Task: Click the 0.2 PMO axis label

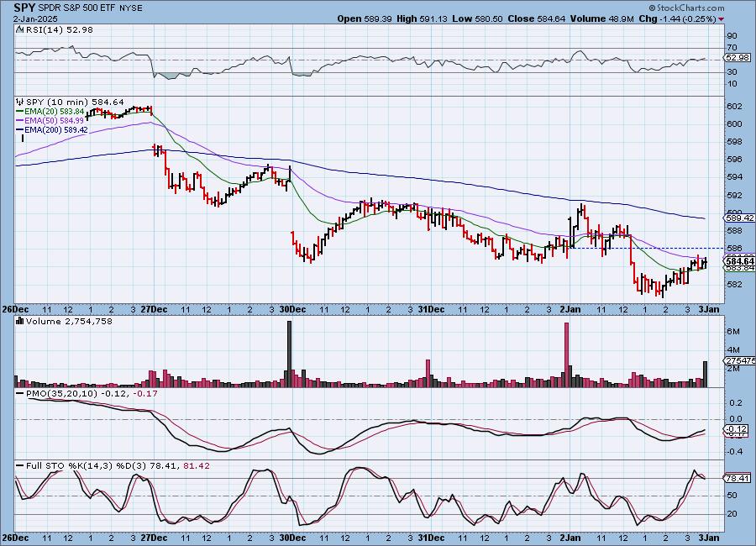Action: [736, 402]
